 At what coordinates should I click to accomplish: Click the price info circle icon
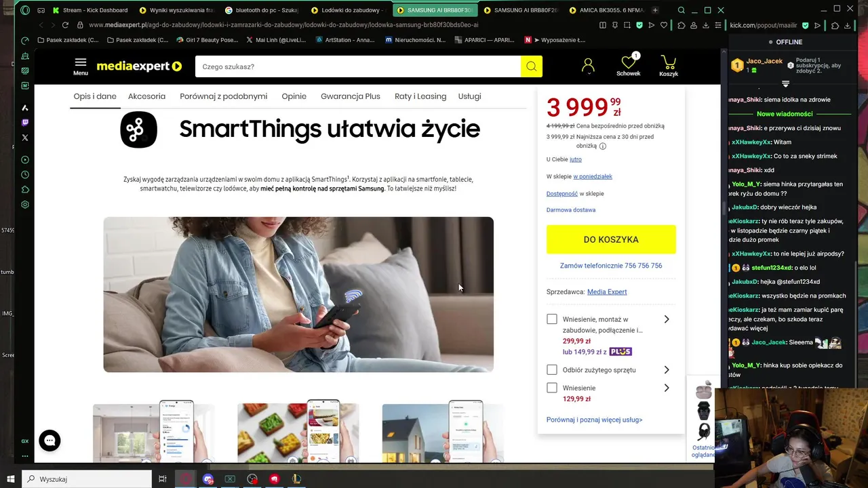point(603,146)
